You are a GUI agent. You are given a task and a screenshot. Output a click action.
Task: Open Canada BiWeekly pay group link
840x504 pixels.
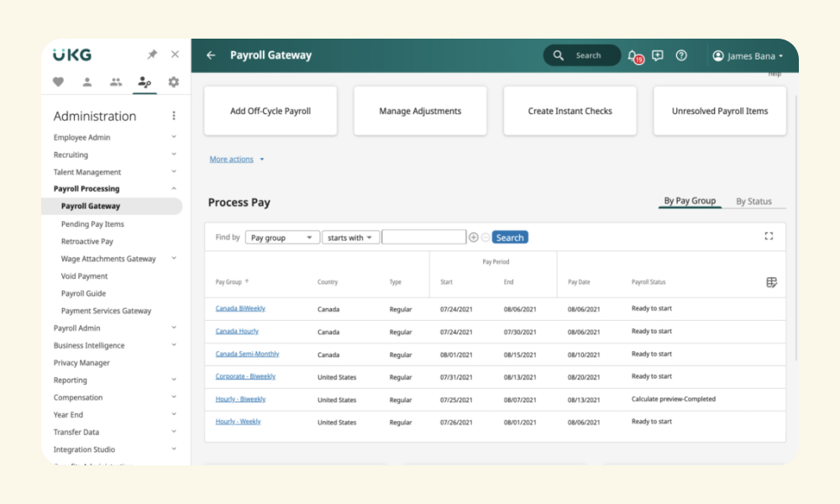(240, 308)
